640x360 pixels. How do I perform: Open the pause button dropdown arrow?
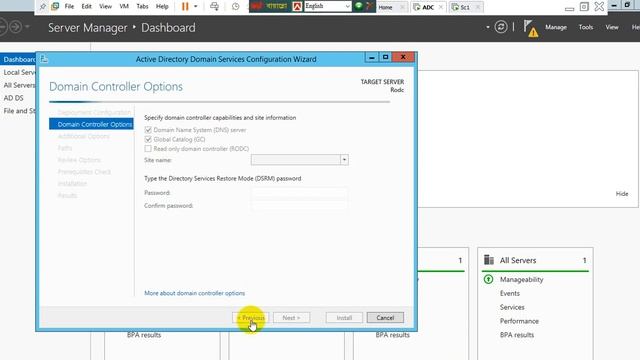[196, 7]
